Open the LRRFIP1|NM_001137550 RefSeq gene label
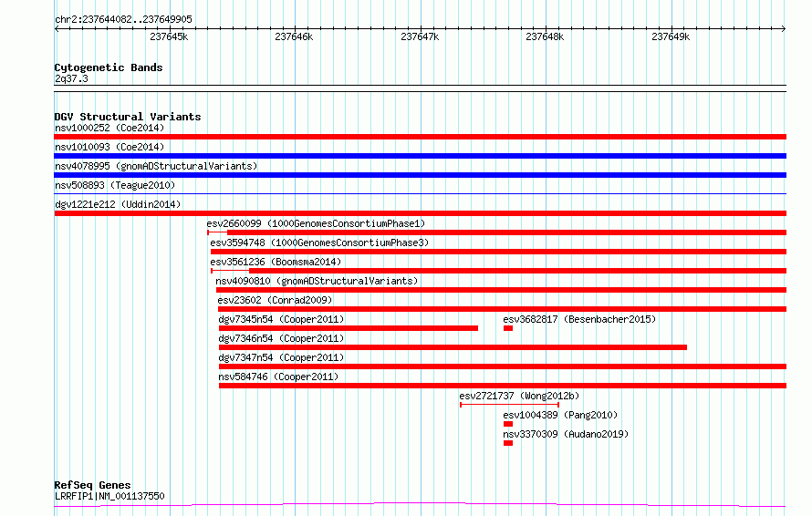812x516 pixels. 109,496
